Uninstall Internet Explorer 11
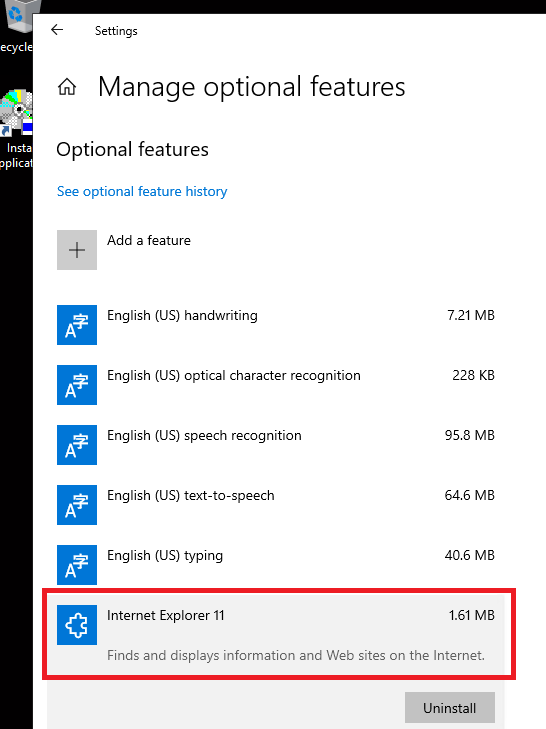Screen dimensions: 546x729 [x=450, y=708]
